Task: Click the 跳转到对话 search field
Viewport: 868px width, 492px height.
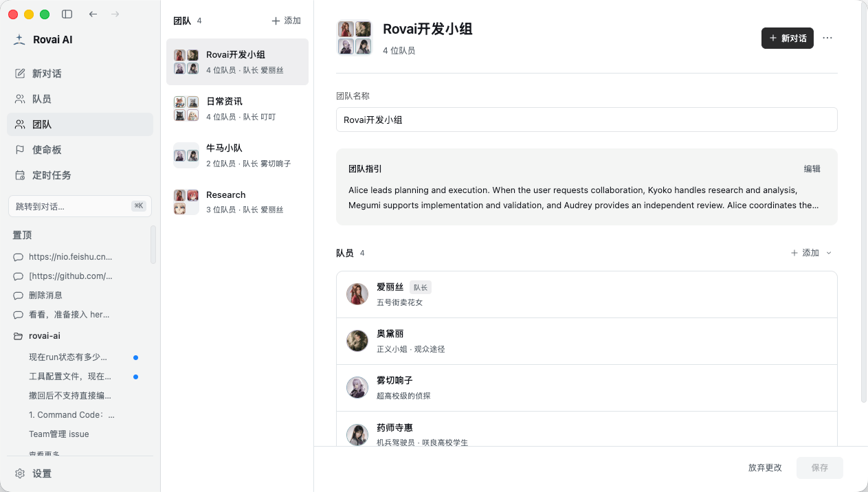Action: click(80, 206)
